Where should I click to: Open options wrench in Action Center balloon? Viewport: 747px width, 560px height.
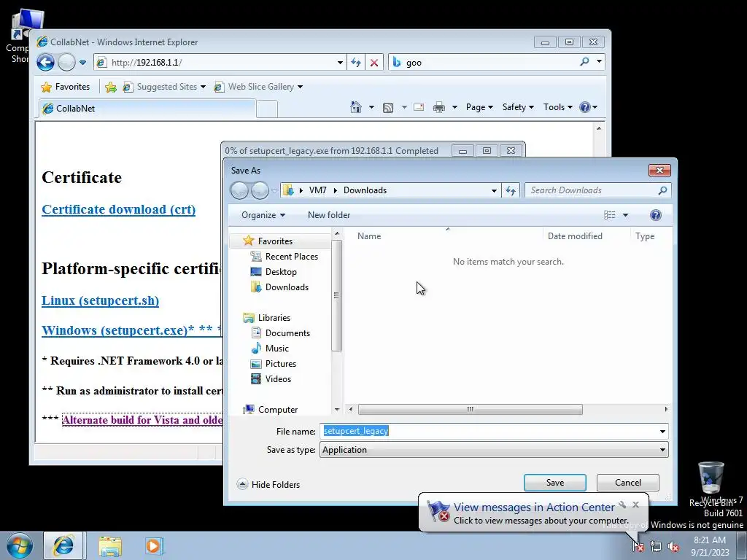pyautogui.click(x=622, y=505)
